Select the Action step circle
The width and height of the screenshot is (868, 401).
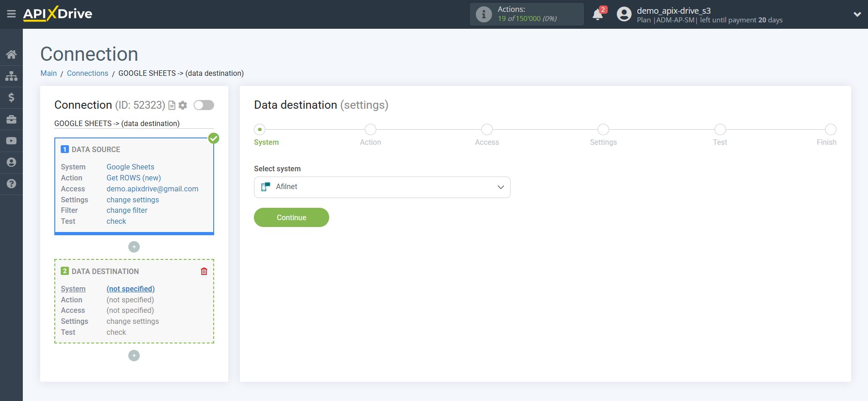[370, 130]
